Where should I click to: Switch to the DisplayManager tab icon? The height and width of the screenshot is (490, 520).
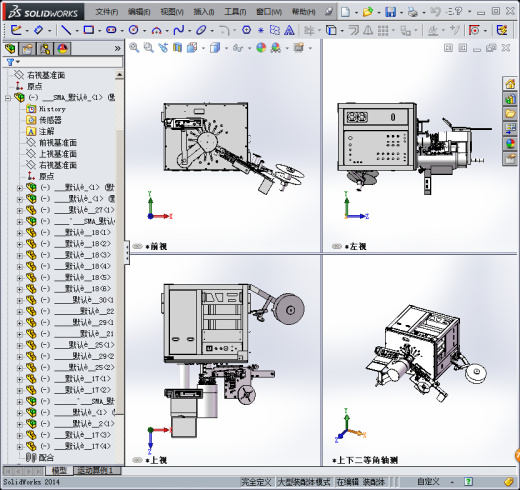(x=63, y=49)
